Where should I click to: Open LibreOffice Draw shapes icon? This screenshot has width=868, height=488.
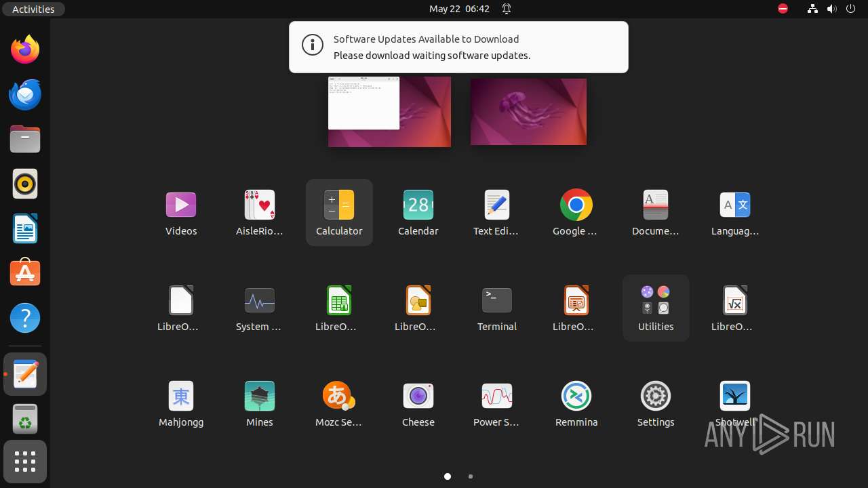tap(418, 308)
